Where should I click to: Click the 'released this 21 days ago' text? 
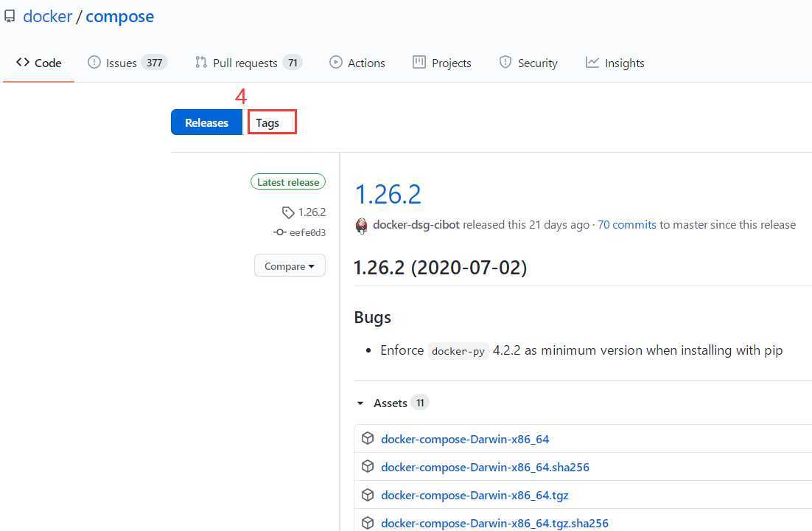[x=525, y=224]
